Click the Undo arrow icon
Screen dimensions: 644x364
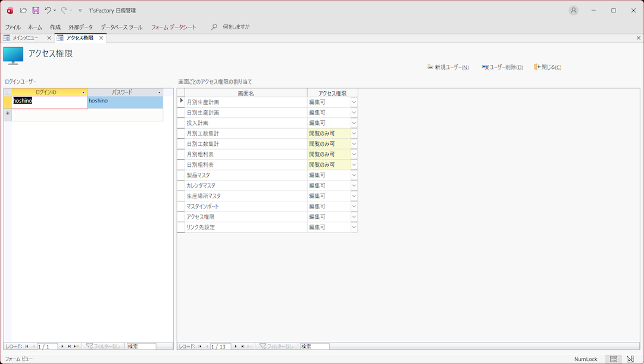[48, 10]
